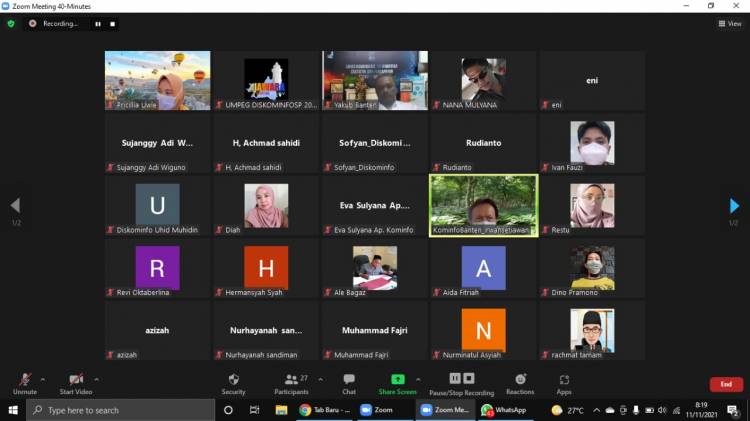This screenshot has height=421, width=750.
Task: Unmute the microphone
Action: tap(25, 384)
